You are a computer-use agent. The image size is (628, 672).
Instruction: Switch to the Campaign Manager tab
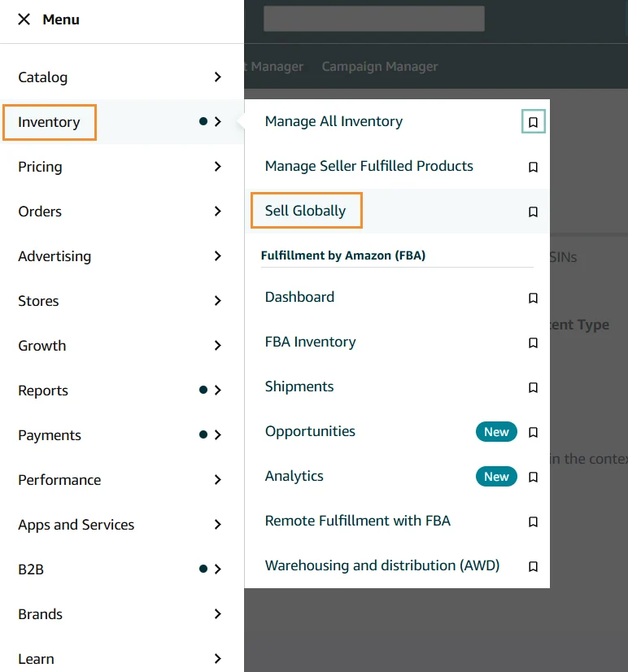(380, 67)
